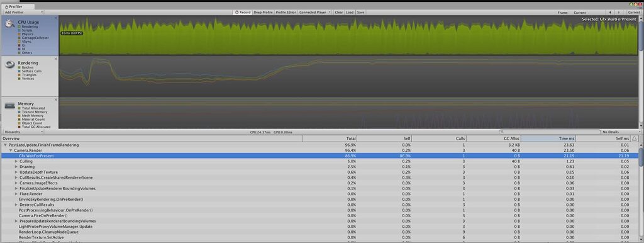Step to the previous frame arrow
The image size is (644, 243).
pos(610,13)
